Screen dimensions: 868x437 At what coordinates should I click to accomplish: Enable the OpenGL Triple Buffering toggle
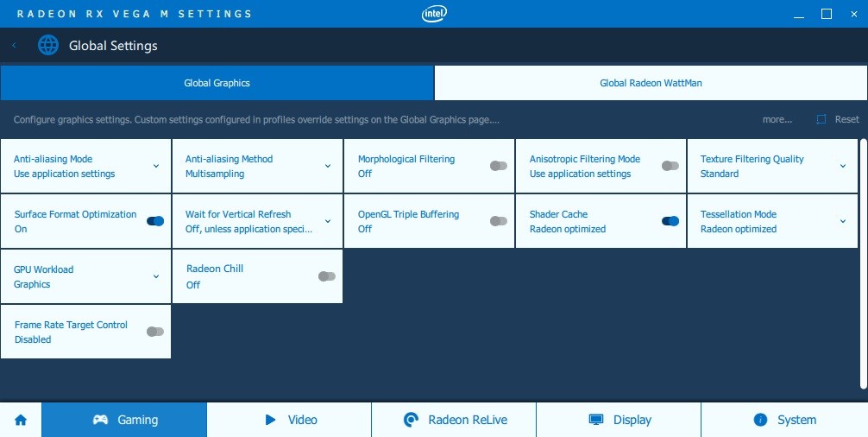(x=498, y=221)
